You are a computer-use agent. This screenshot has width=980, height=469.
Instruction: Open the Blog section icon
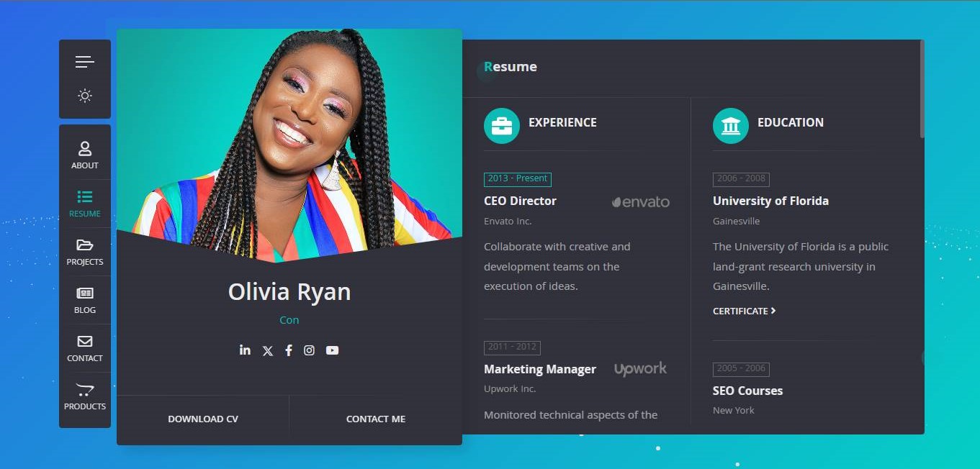click(85, 293)
